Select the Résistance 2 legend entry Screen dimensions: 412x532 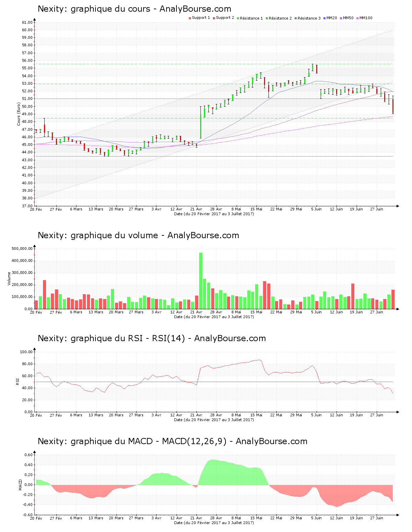click(278, 18)
